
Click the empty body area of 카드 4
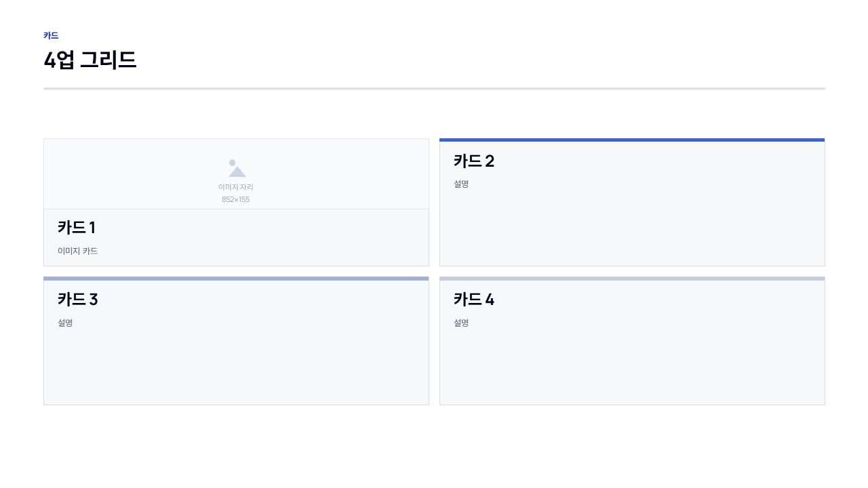coord(632,366)
